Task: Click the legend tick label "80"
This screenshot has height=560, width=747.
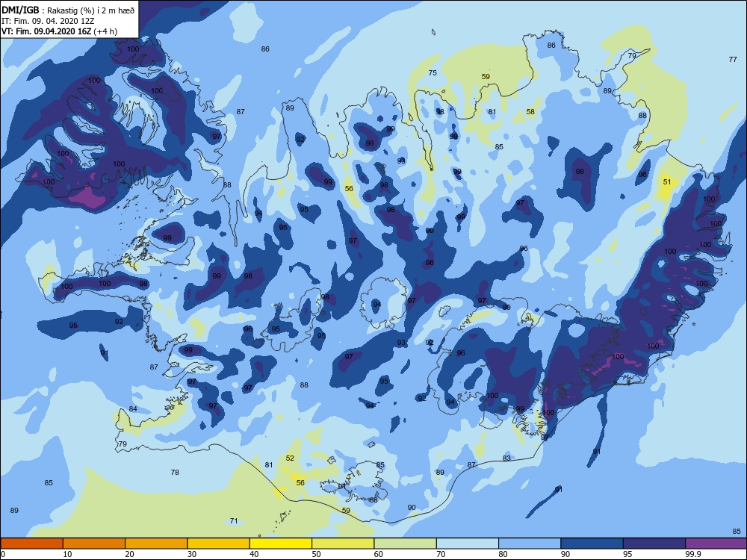Action: pyautogui.click(x=503, y=554)
